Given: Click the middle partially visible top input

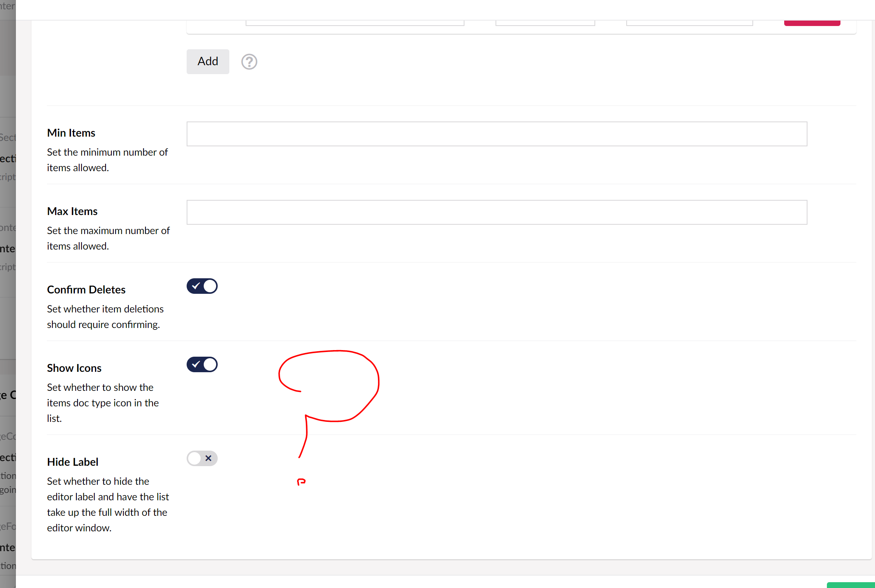Looking at the screenshot, I should coord(545,23).
